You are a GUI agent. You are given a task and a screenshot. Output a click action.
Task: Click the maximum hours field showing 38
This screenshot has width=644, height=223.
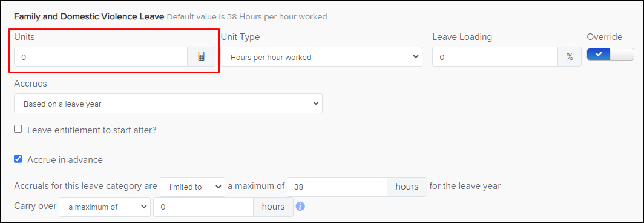click(337, 187)
